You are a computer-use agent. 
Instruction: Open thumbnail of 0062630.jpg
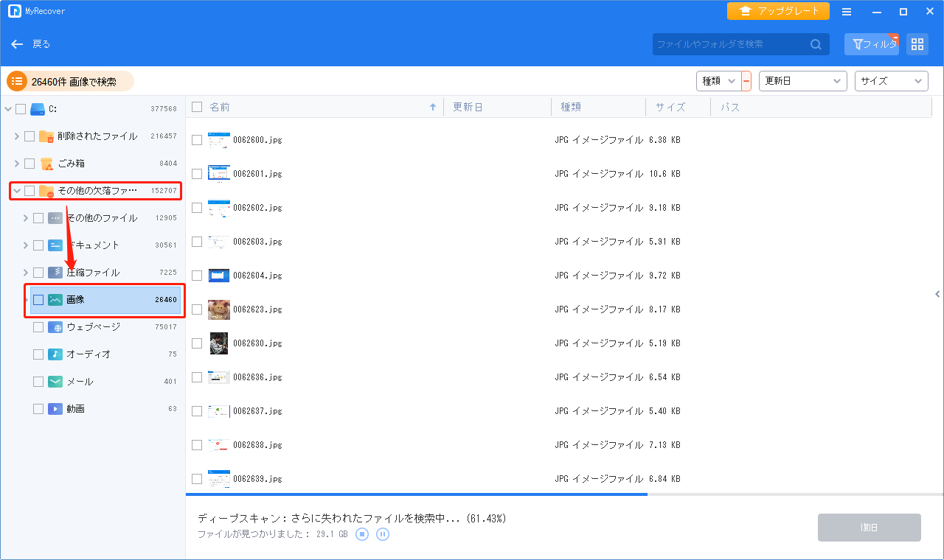(x=219, y=343)
